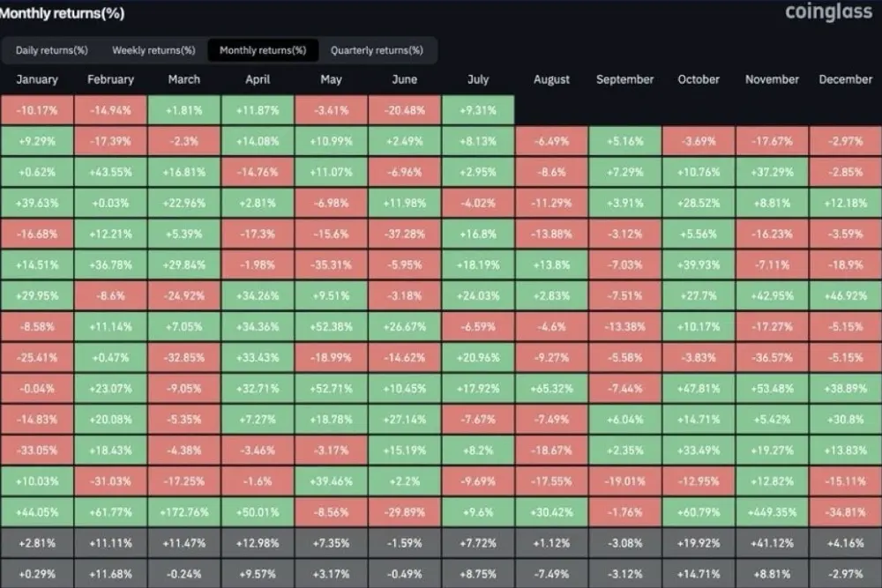Click the +65.32% August cell
This screenshot has width=882, height=588.
click(551, 389)
